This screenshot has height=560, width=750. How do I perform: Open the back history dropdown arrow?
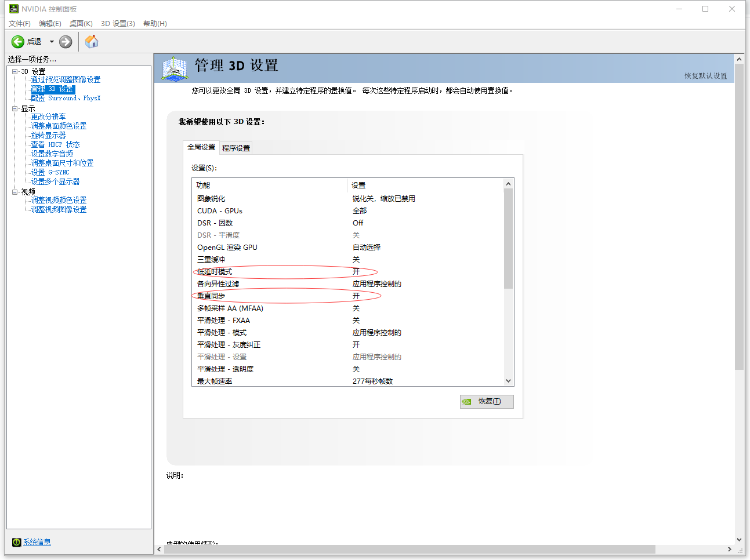52,42
